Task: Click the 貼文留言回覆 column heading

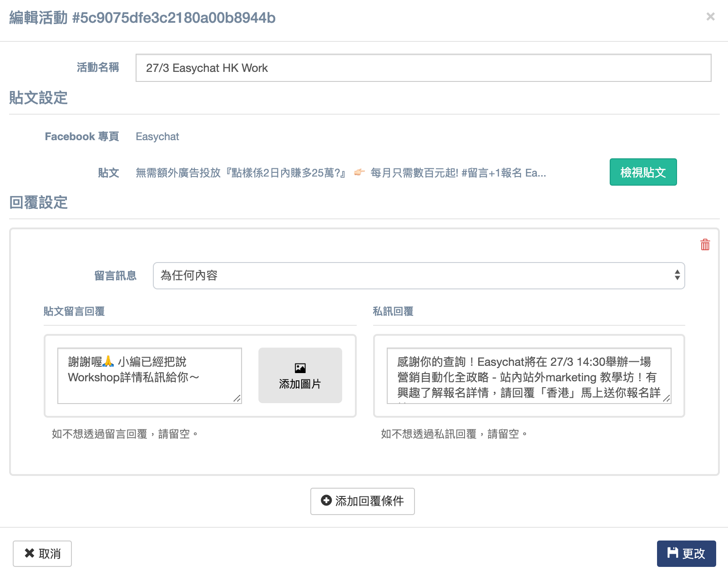Action: (74, 311)
